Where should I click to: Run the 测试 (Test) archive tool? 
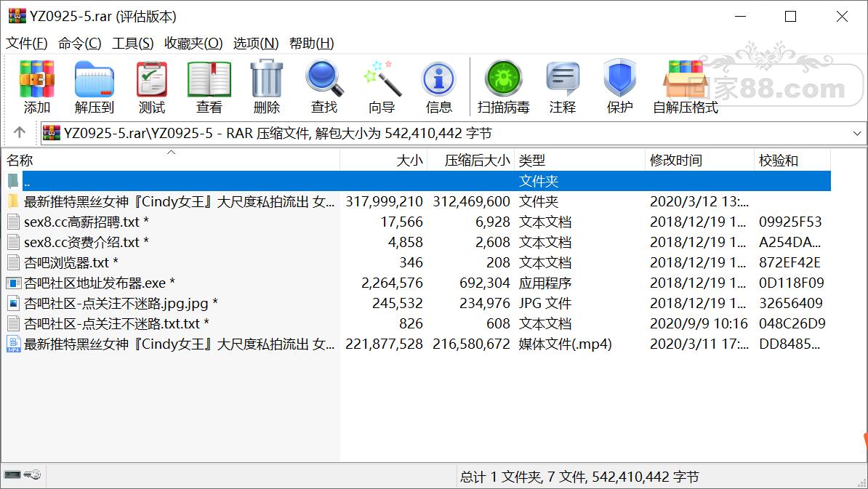pyautogui.click(x=152, y=78)
